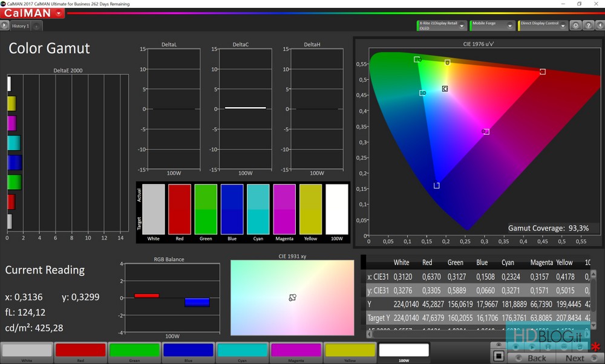
Task: Click the continuous read infinity button
Action: (564, 347)
